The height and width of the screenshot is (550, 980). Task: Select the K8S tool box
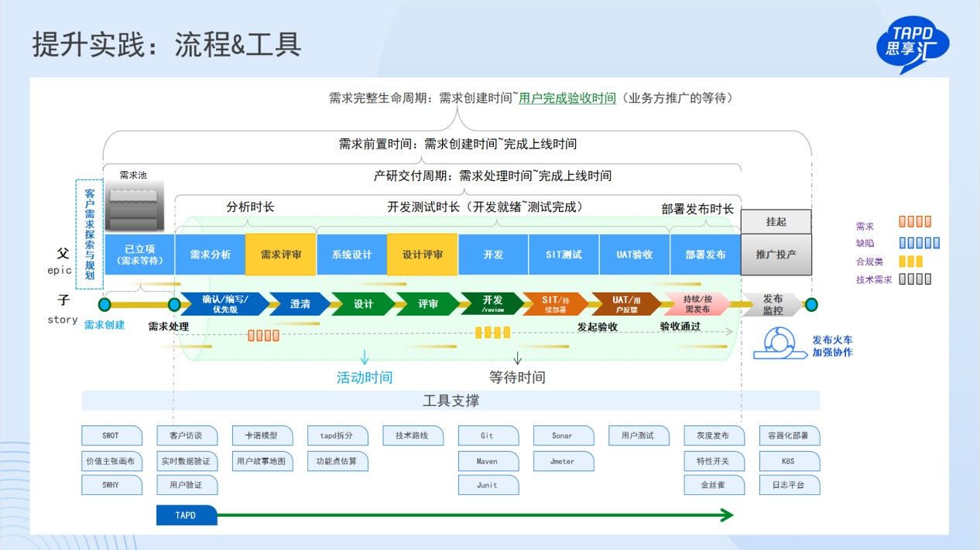pos(790,461)
